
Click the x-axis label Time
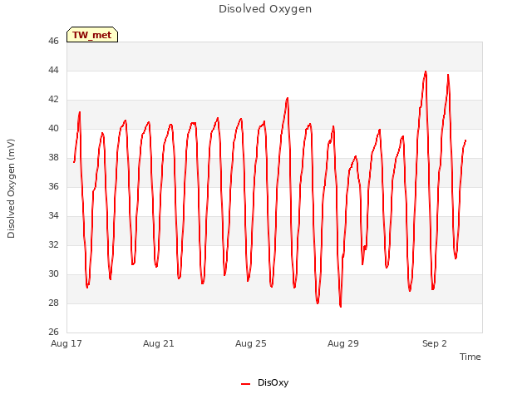click(x=470, y=357)
